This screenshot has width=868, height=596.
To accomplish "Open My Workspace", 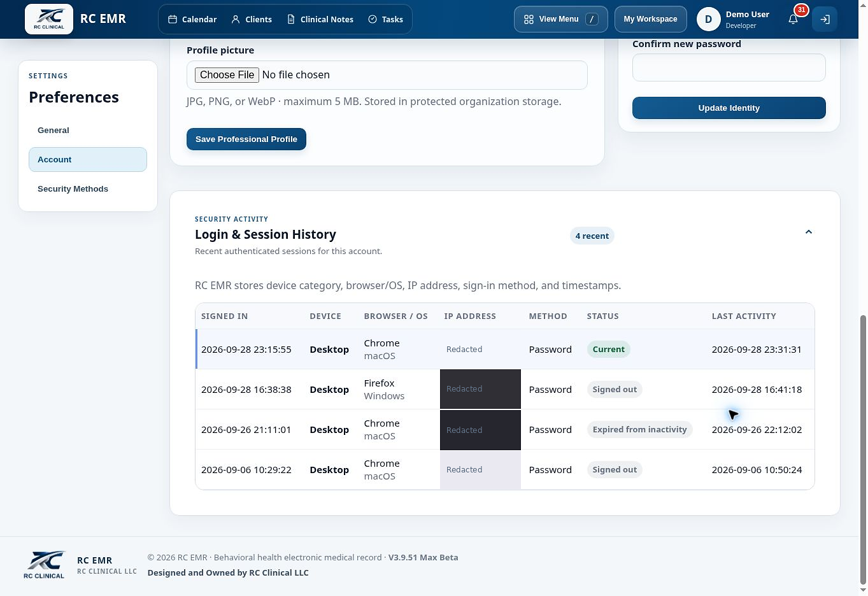I will (x=650, y=19).
